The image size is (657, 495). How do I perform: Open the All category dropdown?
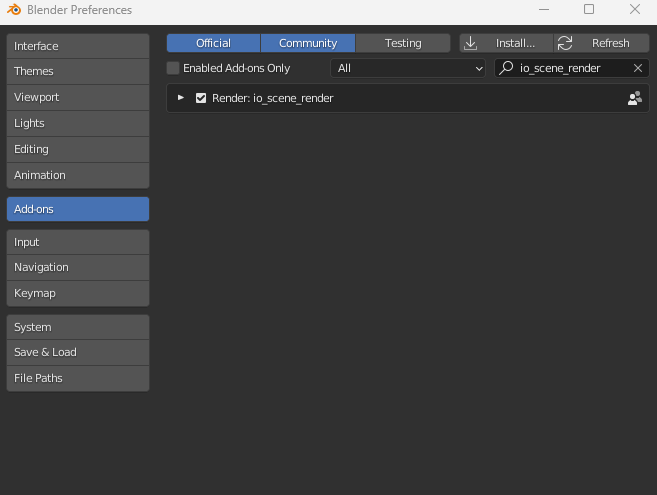pyautogui.click(x=408, y=68)
